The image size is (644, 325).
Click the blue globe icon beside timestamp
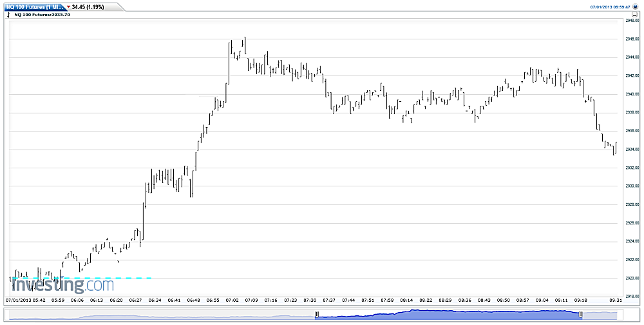click(636, 7)
